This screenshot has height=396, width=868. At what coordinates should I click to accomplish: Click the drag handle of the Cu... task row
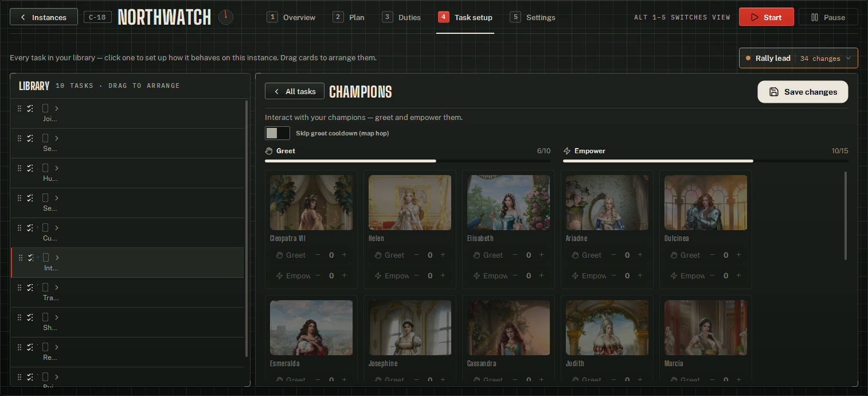pyautogui.click(x=19, y=228)
